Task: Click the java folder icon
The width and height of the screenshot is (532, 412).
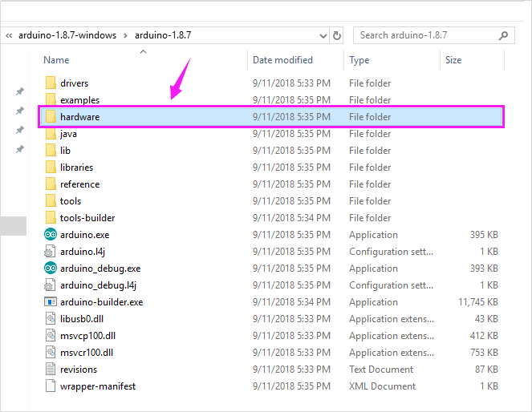Action: [x=51, y=134]
